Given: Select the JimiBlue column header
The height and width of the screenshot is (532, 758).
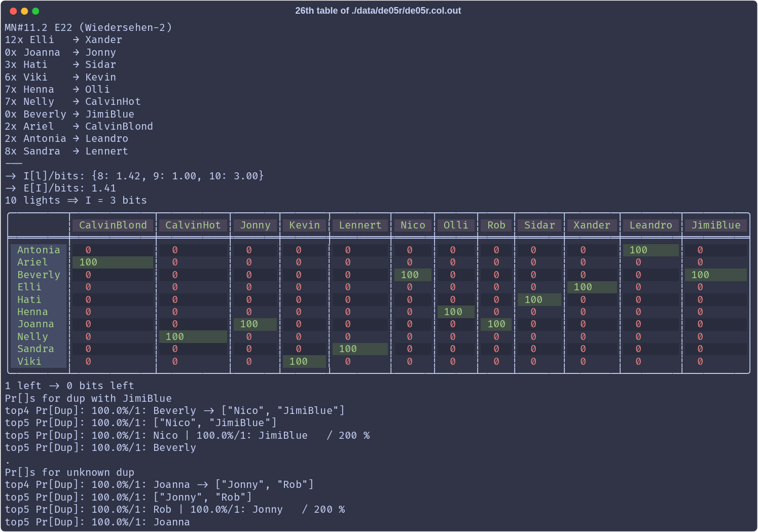Looking at the screenshot, I should pos(715,225).
